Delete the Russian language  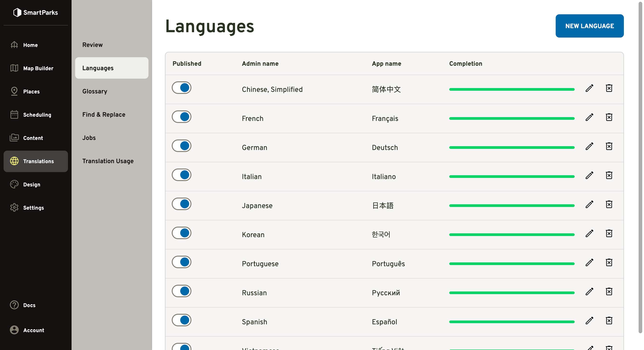tap(609, 292)
